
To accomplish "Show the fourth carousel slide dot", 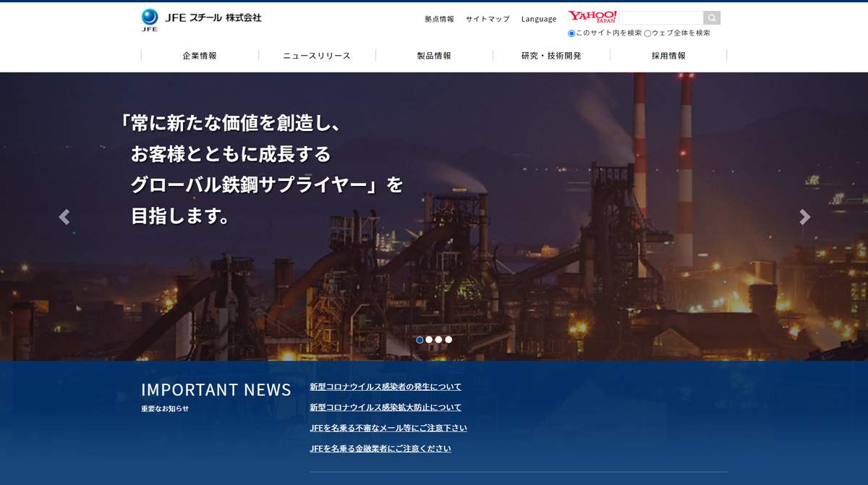I will [x=448, y=339].
